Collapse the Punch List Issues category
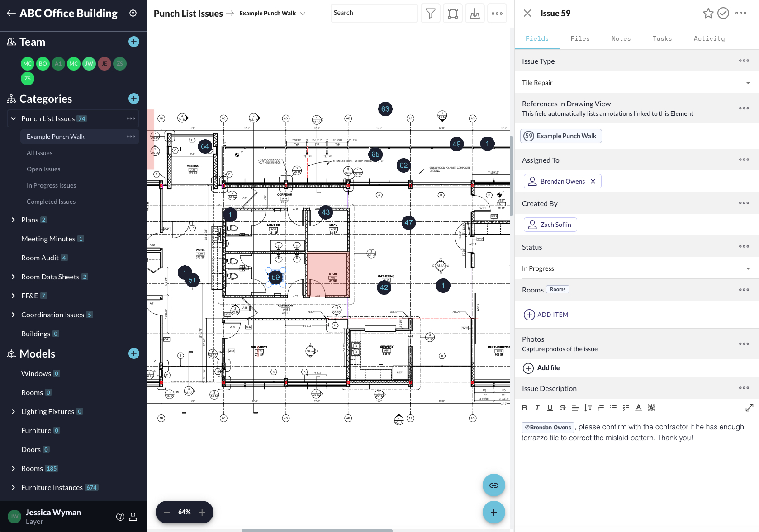Viewport: 759px width, 532px height. pyautogui.click(x=13, y=118)
